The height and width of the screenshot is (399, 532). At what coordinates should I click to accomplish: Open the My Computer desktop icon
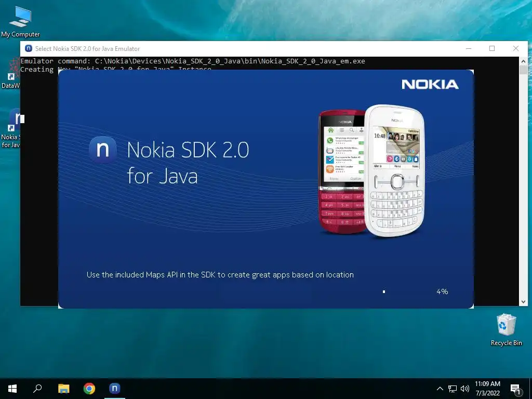tap(20, 21)
